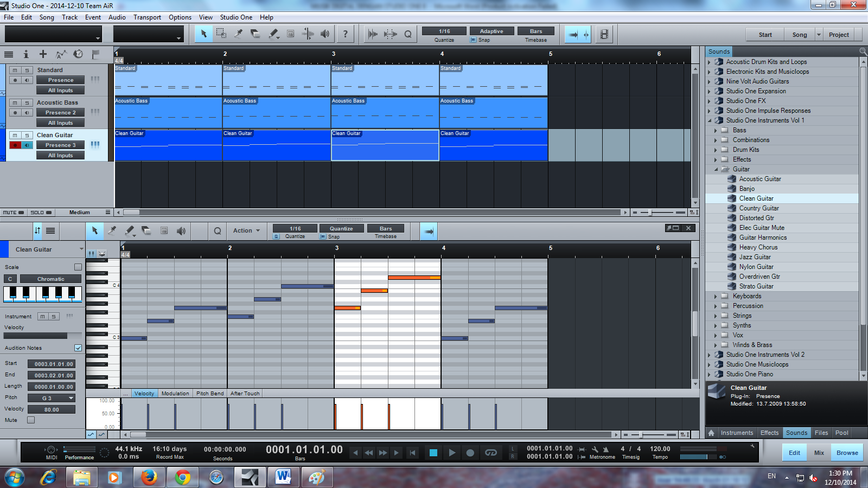Expand the Acoustic Drum Kits and Loops
The width and height of the screenshot is (868, 488).
709,62
